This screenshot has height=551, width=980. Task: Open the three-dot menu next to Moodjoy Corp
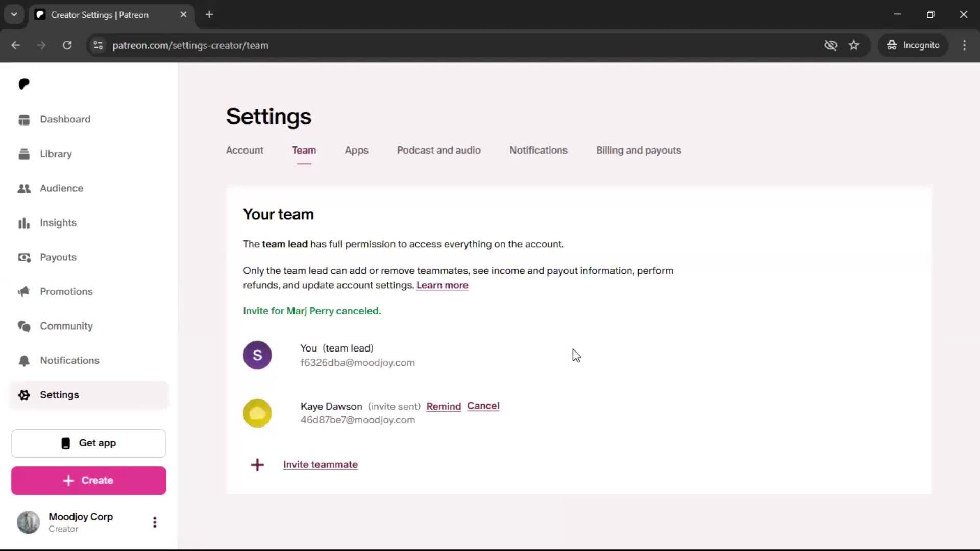(155, 522)
